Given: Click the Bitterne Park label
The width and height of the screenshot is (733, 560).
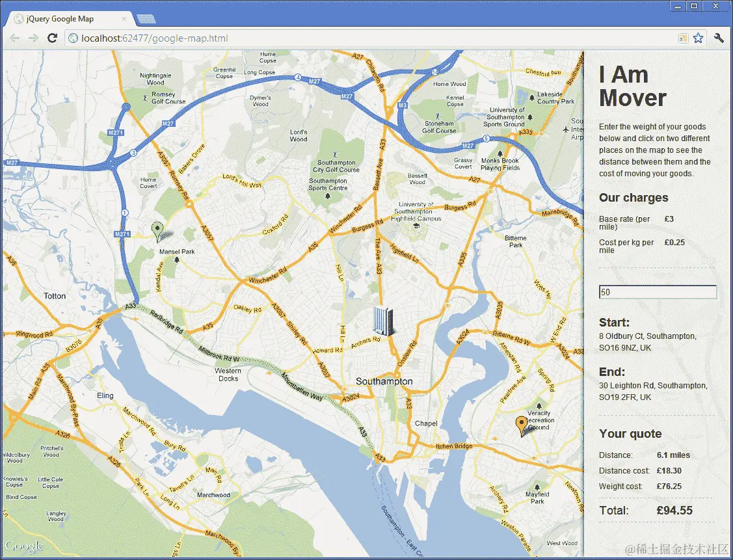Looking at the screenshot, I should [x=516, y=241].
